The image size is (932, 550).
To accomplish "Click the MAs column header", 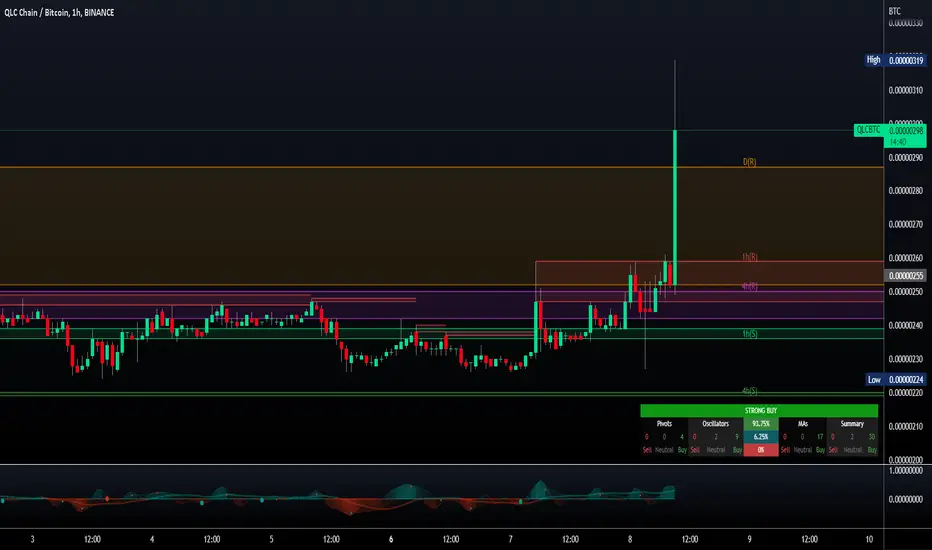I will pyautogui.click(x=802, y=424).
